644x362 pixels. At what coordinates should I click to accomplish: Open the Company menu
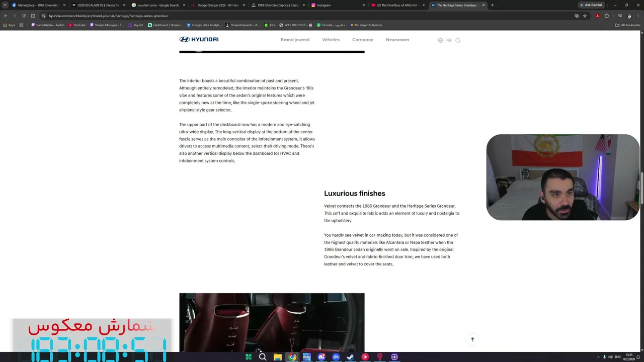click(363, 40)
